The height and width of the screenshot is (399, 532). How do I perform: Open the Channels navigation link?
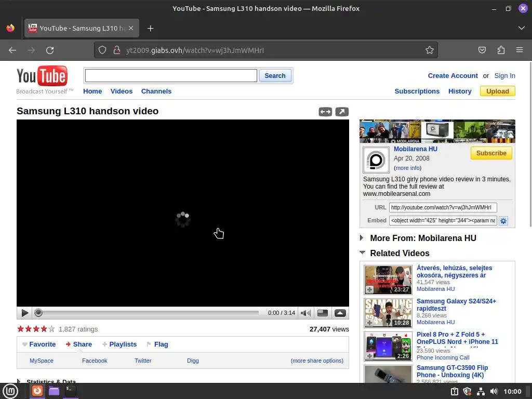(156, 91)
